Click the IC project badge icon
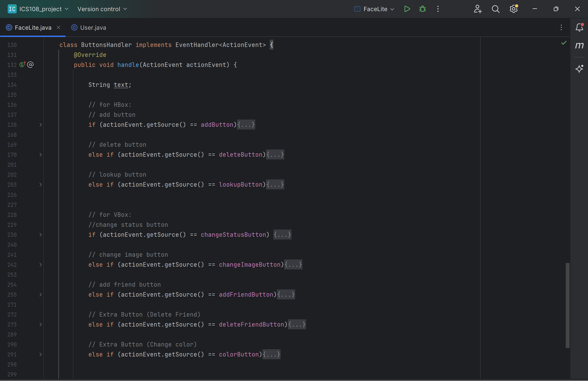This screenshot has width=588, height=381. click(12, 9)
